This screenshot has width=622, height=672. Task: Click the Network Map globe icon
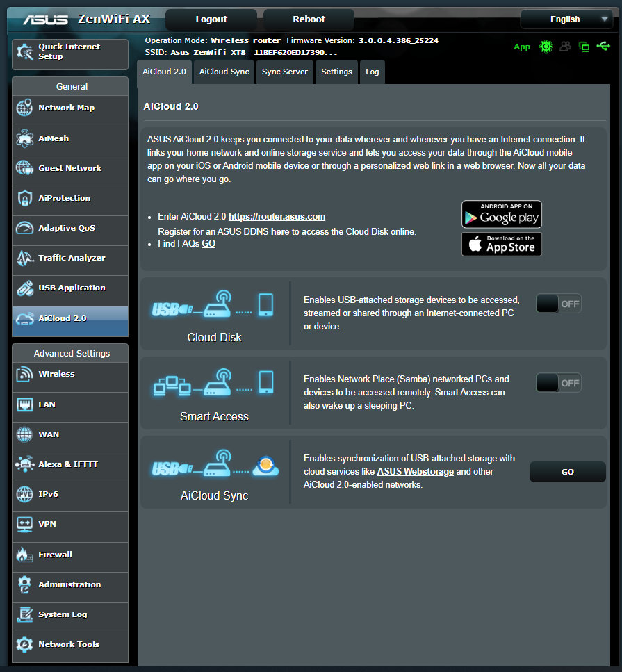[x=24, y=108]
